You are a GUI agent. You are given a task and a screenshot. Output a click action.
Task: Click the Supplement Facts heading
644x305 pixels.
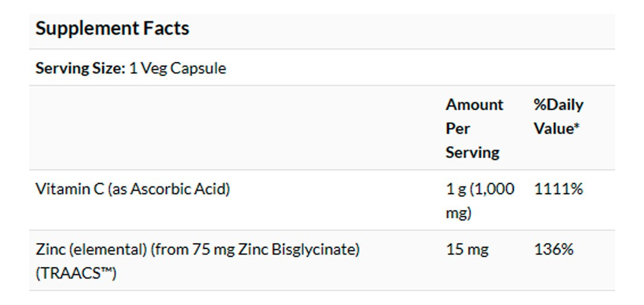(112, 28)
